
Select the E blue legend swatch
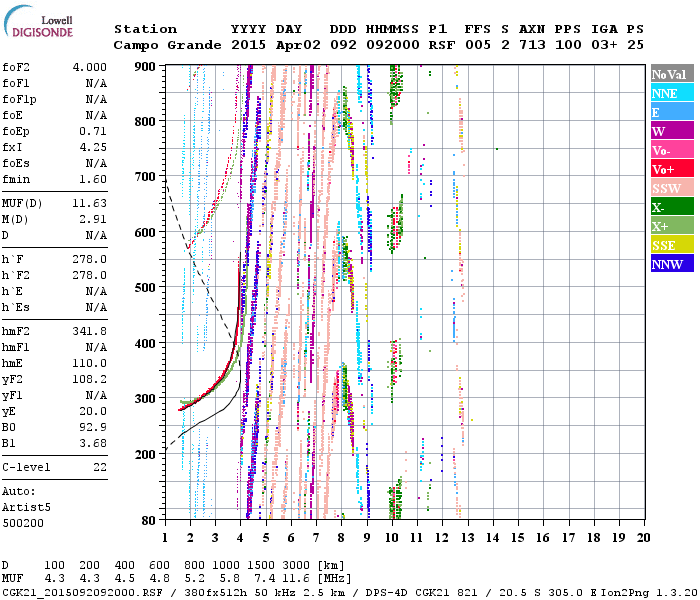(x=672, y=112)
